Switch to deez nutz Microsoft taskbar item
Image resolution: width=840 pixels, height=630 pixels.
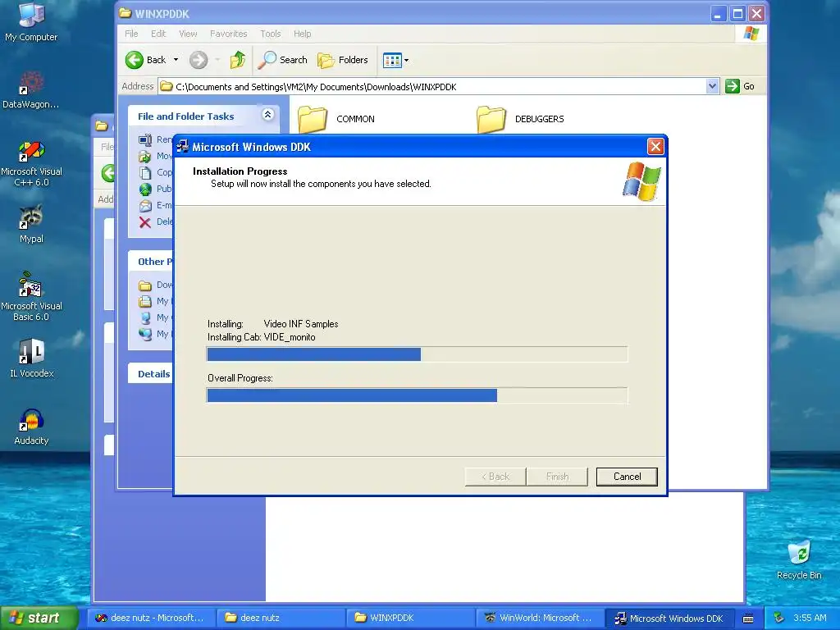coord(150,618)
